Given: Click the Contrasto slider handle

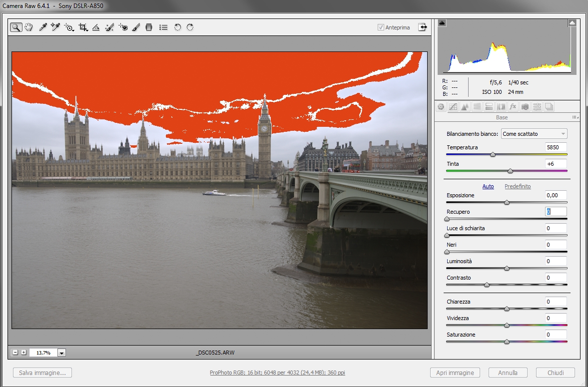Looking at the screenshot, I should tap(487, 285).
